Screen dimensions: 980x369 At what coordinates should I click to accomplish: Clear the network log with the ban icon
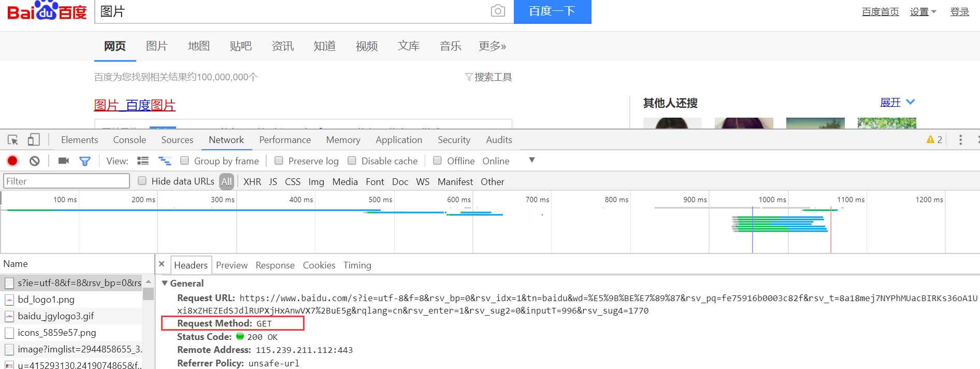click(35, 161)
